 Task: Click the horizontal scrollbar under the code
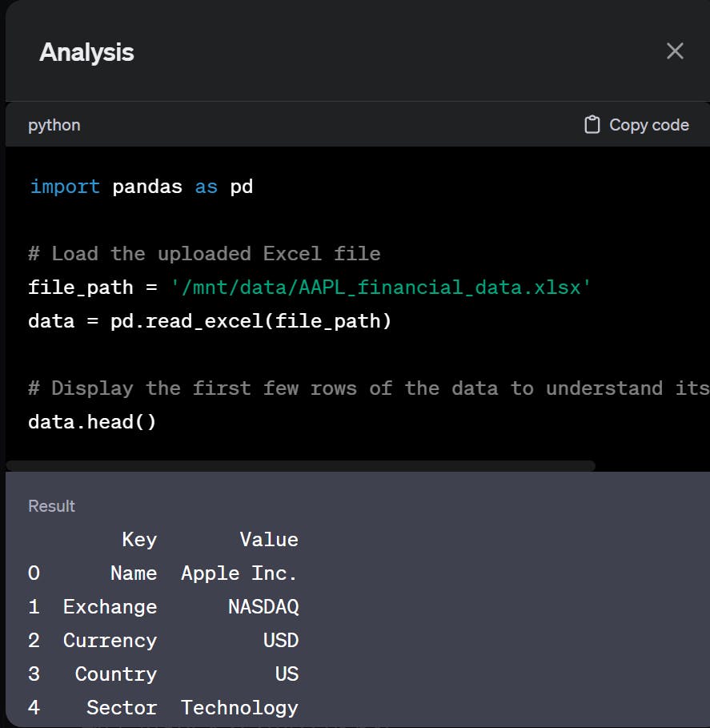(300, 465)
